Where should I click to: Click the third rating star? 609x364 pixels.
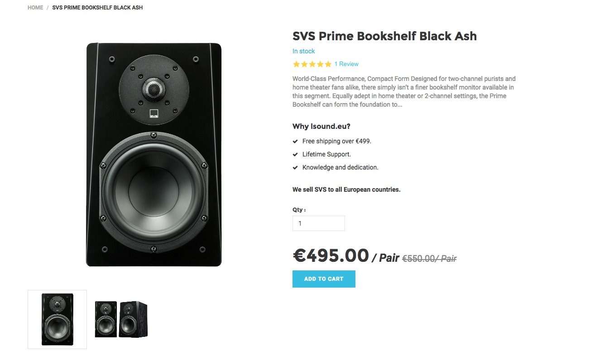click(x=312, y=64)
